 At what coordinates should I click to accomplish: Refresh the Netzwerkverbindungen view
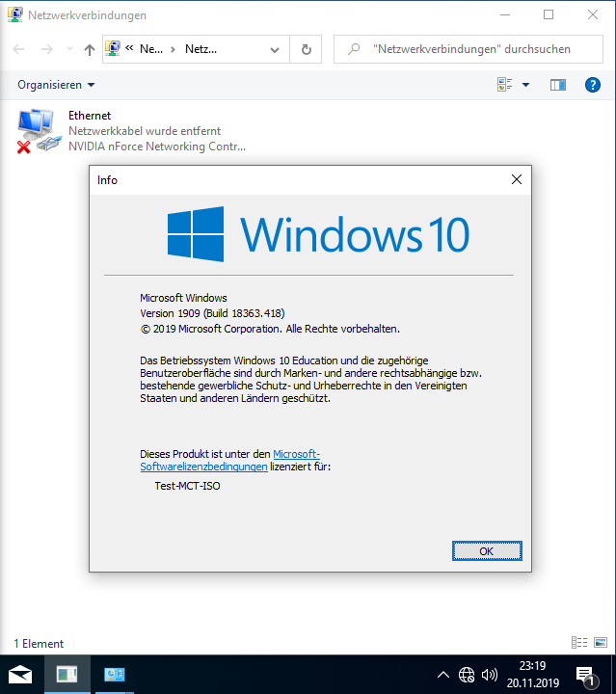[x=306, y=49]
